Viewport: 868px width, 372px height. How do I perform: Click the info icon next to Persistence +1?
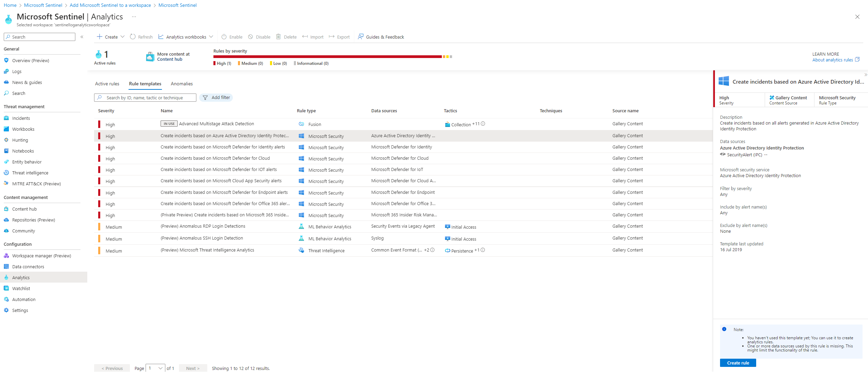pyautogui.click(x=483, y=250)
